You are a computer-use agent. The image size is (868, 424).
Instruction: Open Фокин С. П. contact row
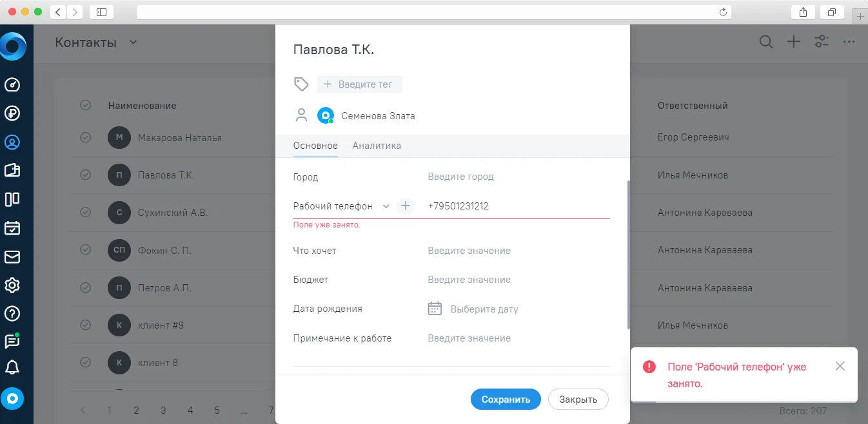point(164,250)
